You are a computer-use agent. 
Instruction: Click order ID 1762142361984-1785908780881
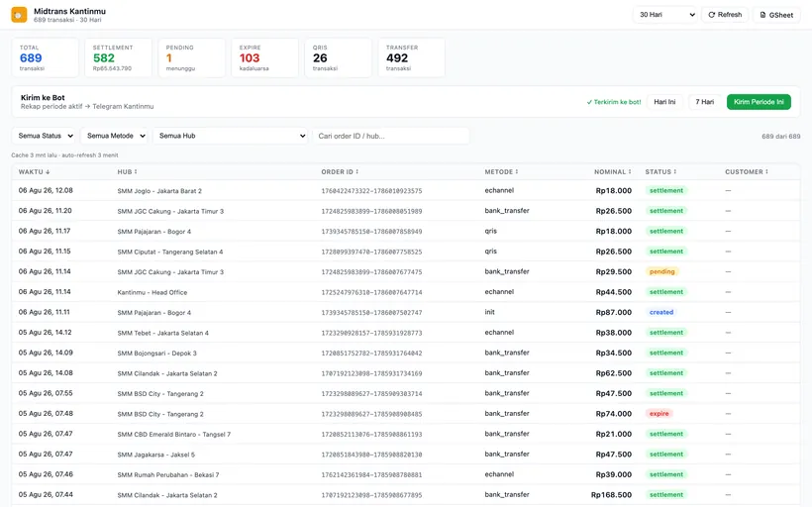click(x=371, y=475)
